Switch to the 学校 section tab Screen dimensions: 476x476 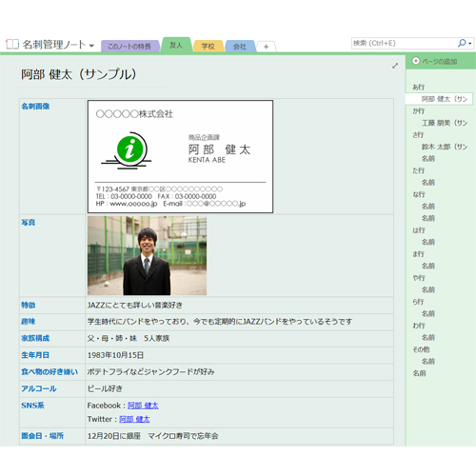(208, 47)
